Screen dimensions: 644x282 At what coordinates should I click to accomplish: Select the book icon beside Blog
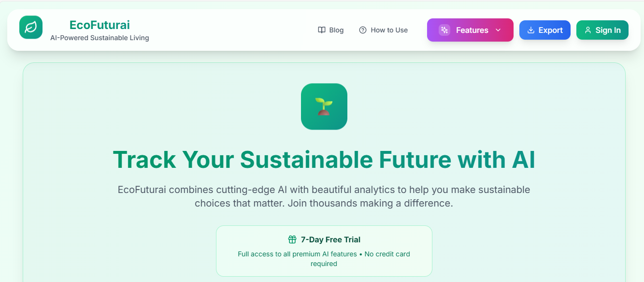tap(321, 30)
